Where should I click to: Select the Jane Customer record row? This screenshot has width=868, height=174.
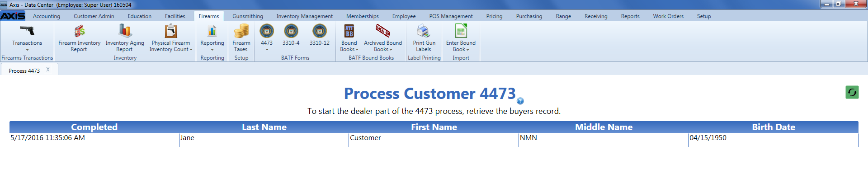[x=434, y=138]
